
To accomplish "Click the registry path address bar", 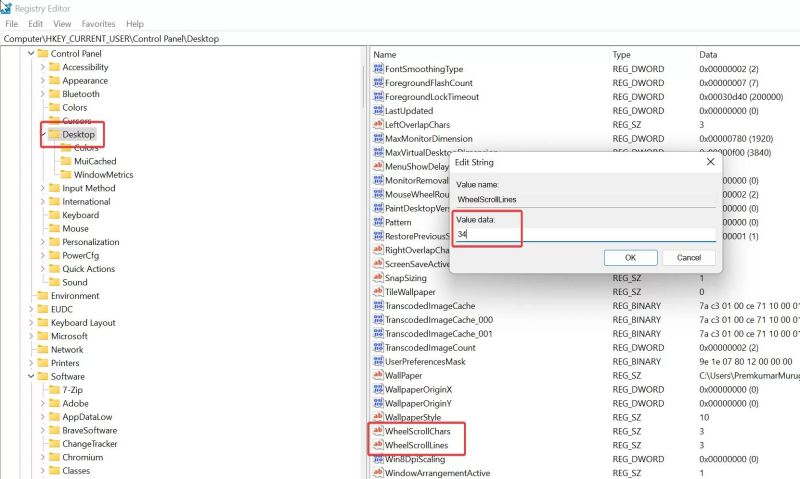I will (x=400, y=38).
